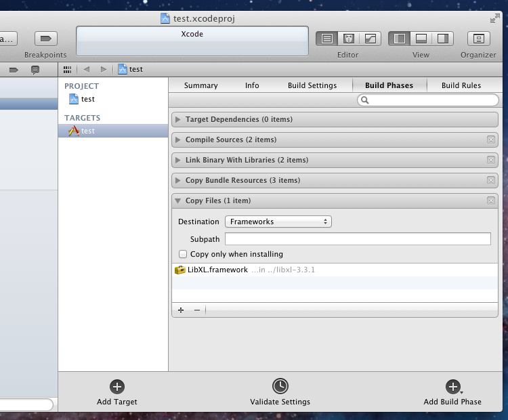Image resolution: width=508 pixels, height=420 pixels.
Task: Switch to the Summary tab
Action: [201, 85]
